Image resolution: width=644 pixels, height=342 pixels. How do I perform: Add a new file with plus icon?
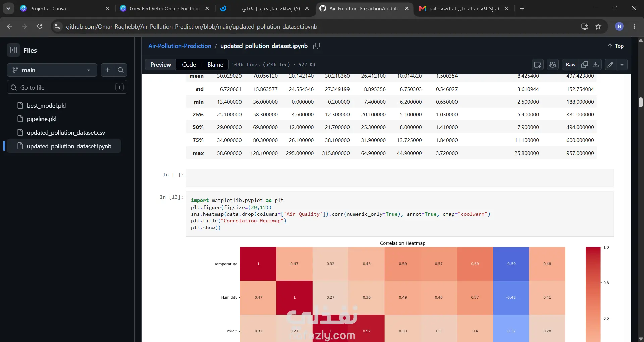(107, 70)
